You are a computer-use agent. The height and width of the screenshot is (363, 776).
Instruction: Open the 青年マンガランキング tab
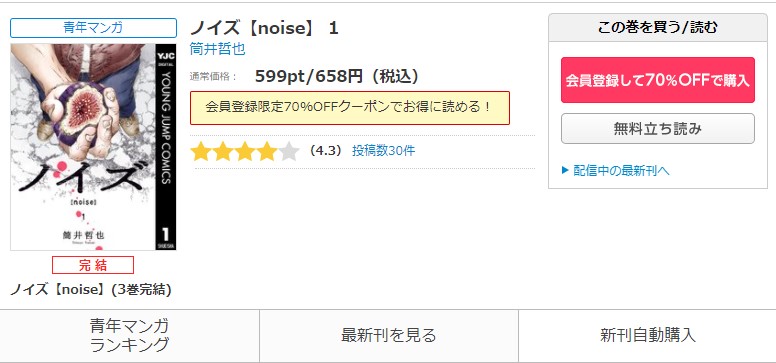130,335
